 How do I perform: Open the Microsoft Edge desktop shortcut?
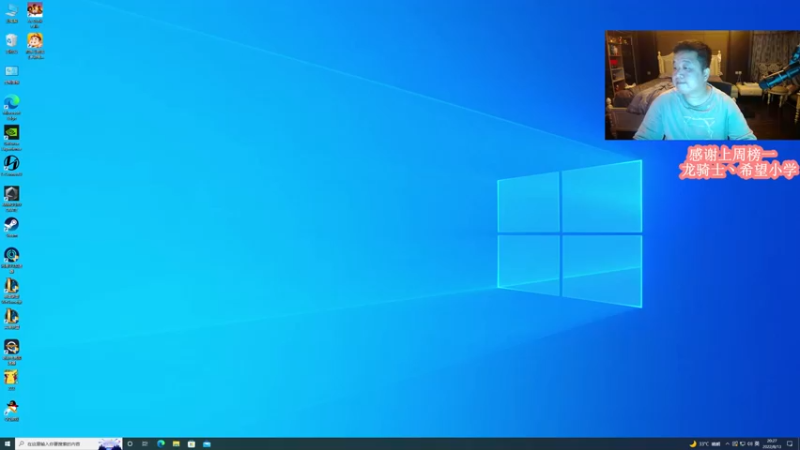click(x=11, y=107)
